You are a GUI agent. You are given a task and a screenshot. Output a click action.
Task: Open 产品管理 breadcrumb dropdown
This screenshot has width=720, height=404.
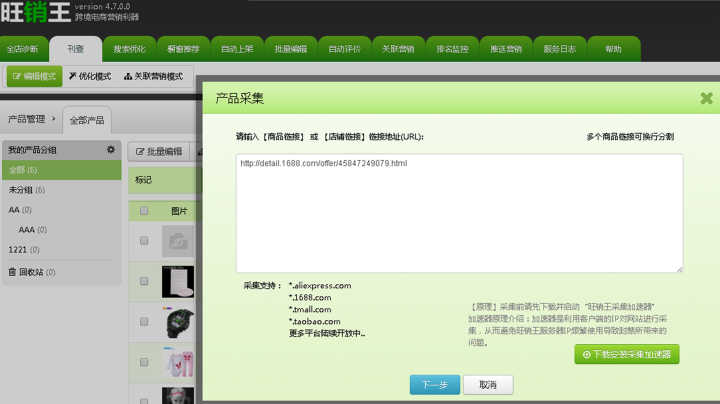31,119
